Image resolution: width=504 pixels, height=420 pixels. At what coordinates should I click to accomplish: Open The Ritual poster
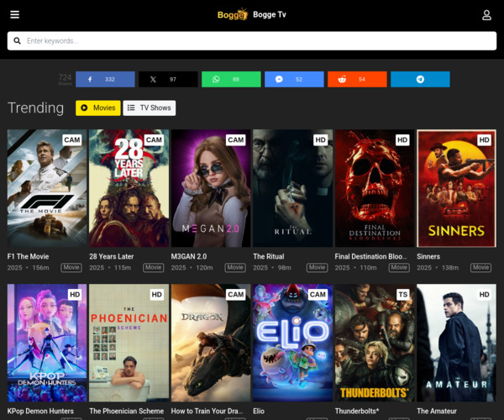pyautogui.click(x=293, y=188)
